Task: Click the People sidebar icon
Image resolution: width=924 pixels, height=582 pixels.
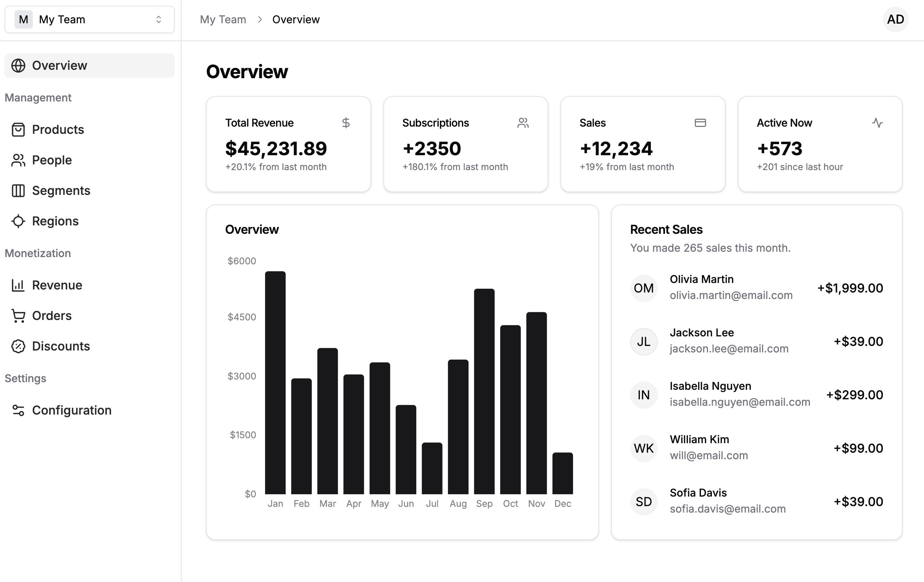Action: [x=18, y=160]
